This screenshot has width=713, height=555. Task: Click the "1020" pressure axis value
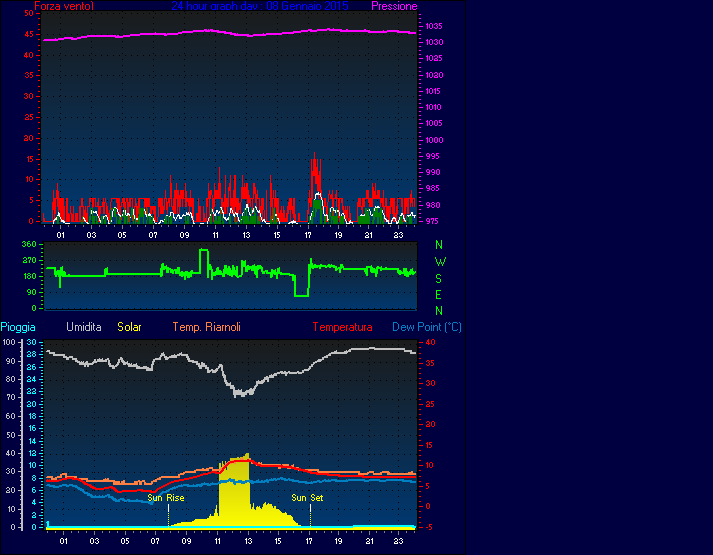click(434, 75)
